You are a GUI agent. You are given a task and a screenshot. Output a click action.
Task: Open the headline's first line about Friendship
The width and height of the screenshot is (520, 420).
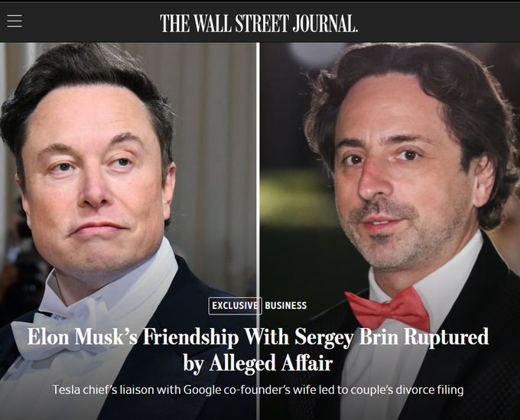click(258, 337)
